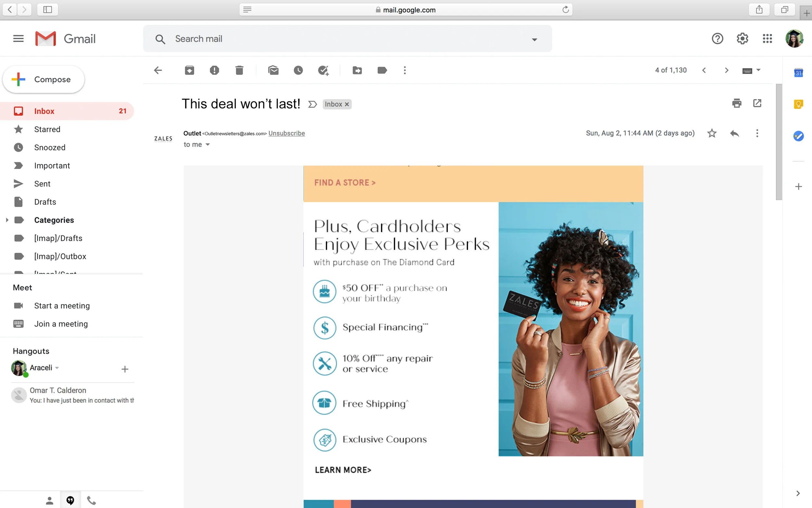Image resolution: width=812 pixels, height=508 pixels.
Task: Open Omar T. Calderon chat
Action: pyautogui.click(x=72, y=395)
